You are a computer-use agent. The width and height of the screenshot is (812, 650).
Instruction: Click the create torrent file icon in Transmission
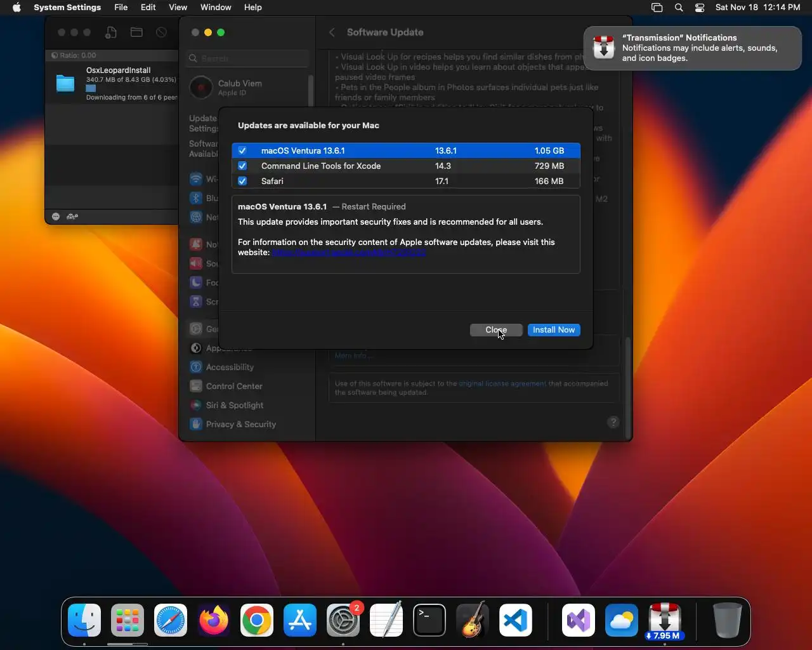(111, 32)
